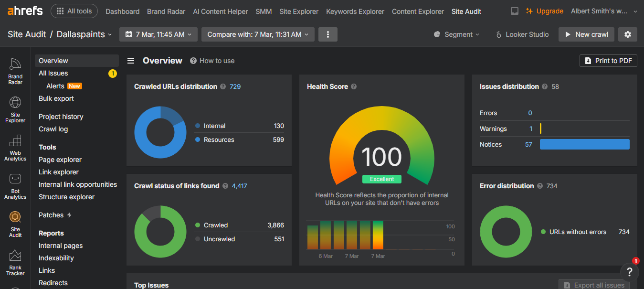644x289 pixels.
Task: Open Project history in the side menu
Action: [61, 117]
